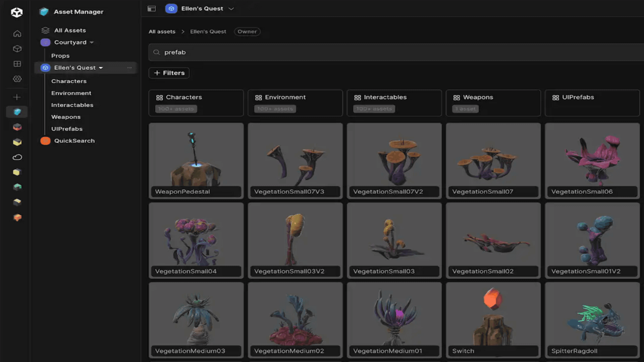Select the settings/gear icon in sidebar
Image resolution: width=644 pixels, height=362 pixels.
[17, 79]
